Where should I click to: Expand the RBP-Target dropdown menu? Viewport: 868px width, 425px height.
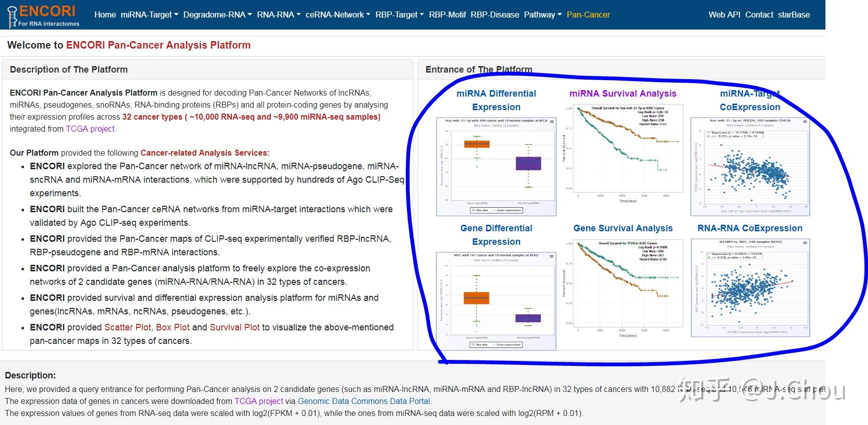point(399,15)
